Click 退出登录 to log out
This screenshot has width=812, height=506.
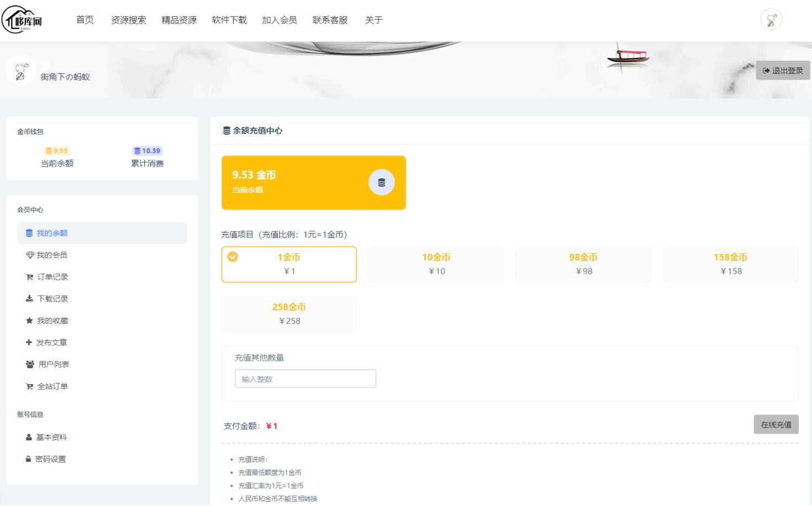(x=783, y=70)
